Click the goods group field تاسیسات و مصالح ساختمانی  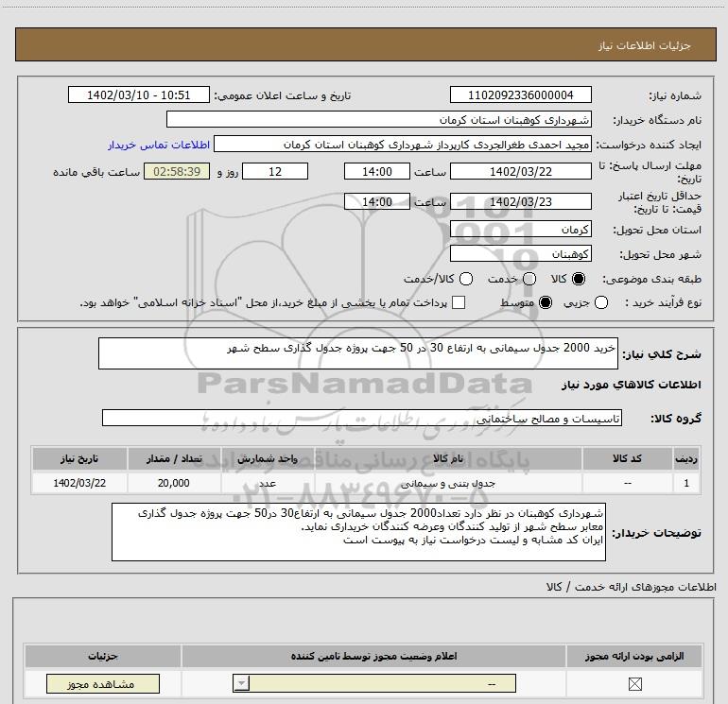362,418
